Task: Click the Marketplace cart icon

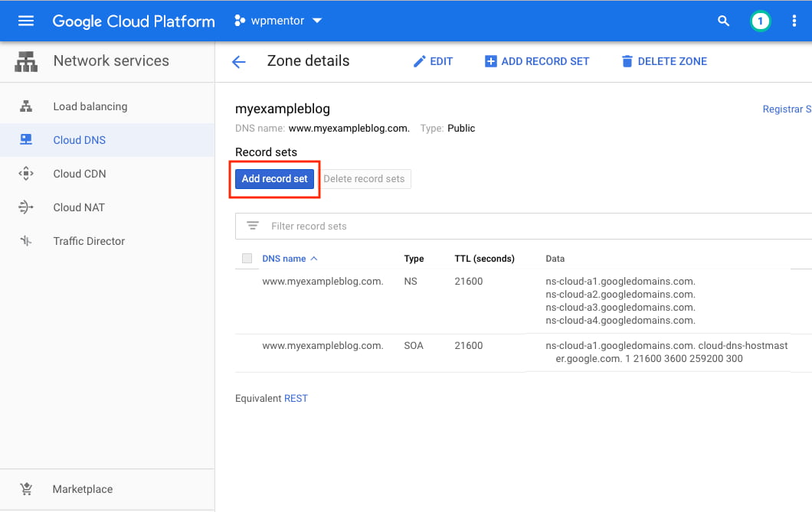Action: click(x=26, y=489)
